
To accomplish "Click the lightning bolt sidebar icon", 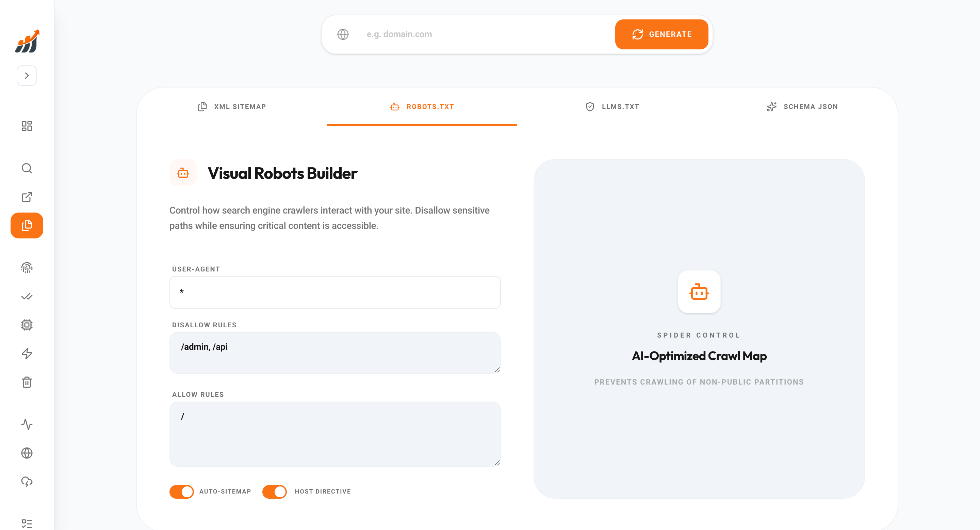I will (x=27, y=354).
